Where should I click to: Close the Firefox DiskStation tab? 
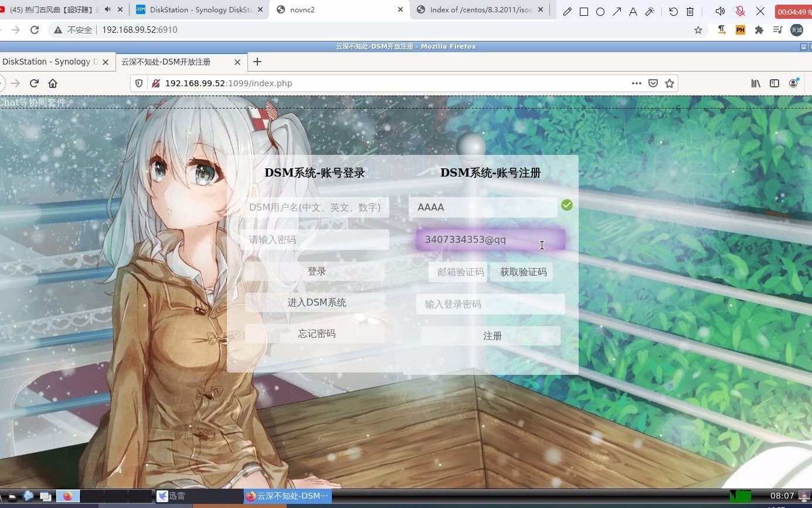106,62
